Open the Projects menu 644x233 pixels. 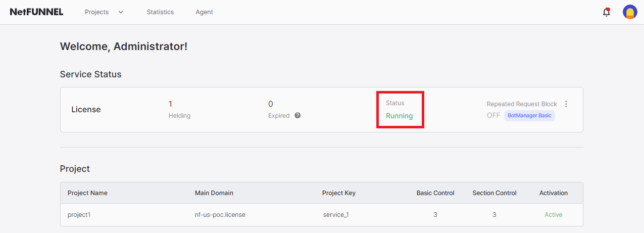tap(96, 12)
